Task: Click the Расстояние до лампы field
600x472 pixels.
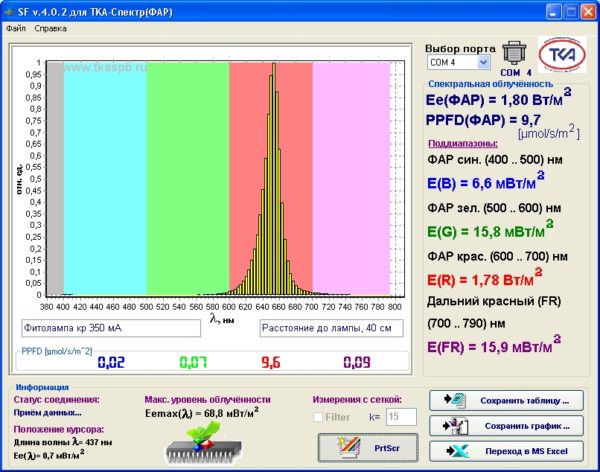Action: pyautogui.click(x=331, y=328)
